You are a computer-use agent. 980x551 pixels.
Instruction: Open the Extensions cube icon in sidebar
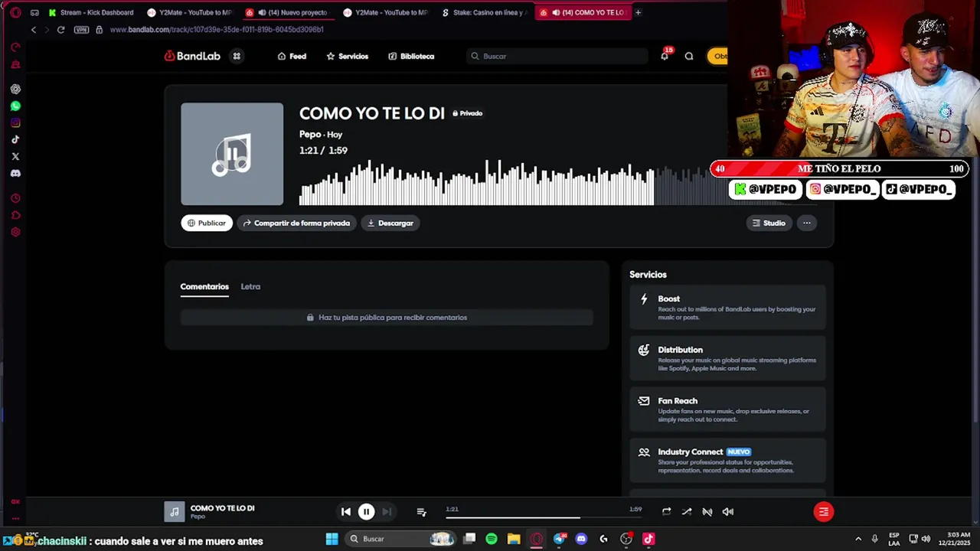tap(15, 215)
